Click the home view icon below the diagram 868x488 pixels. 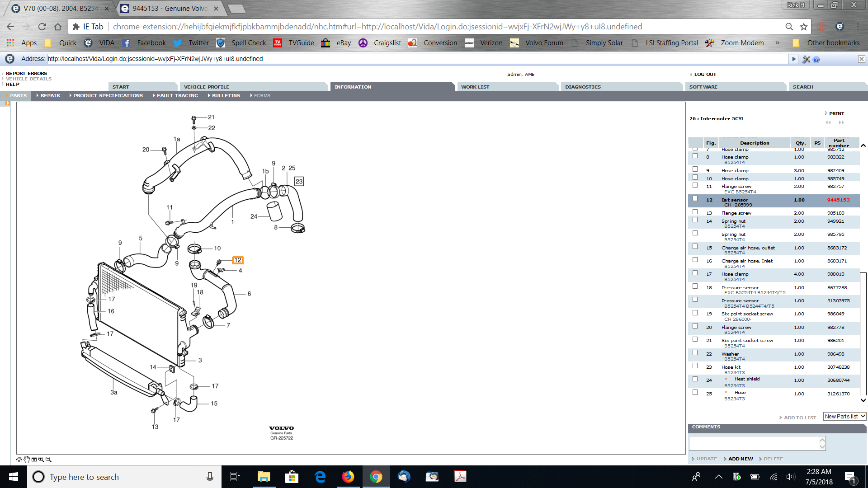pyautogui.click(x=19, y=460)
